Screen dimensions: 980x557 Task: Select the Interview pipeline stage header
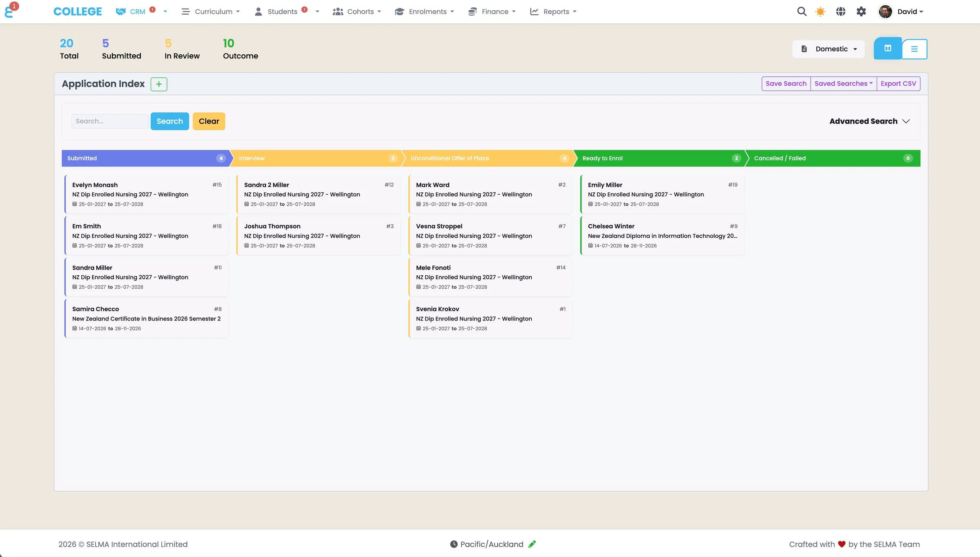[316, 158]
